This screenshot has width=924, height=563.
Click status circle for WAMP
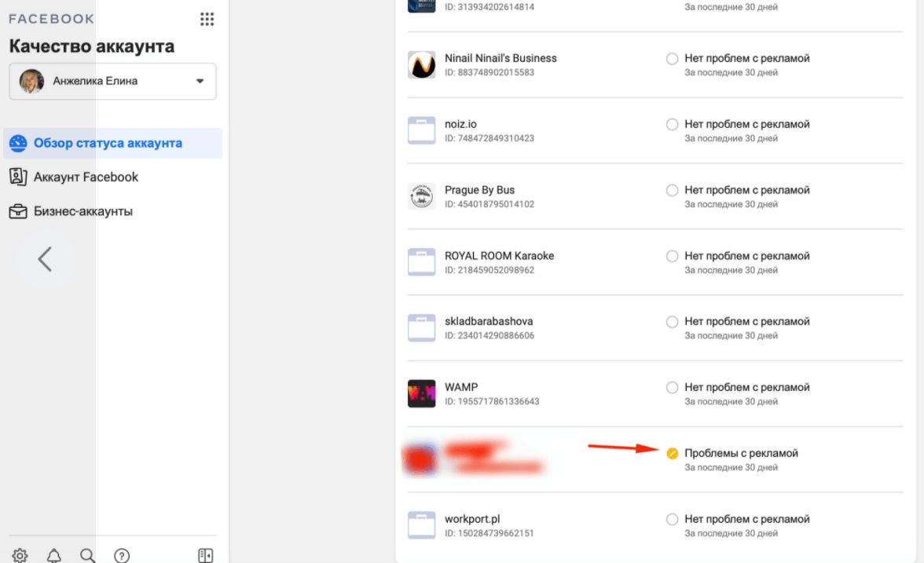click(672, 388)
